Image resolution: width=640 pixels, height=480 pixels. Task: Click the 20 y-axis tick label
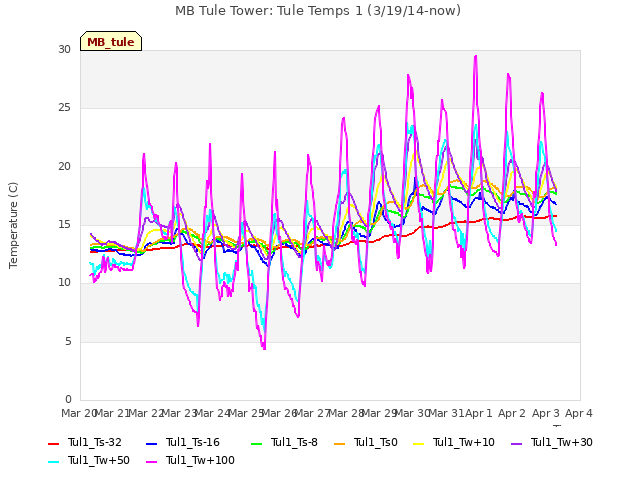point(64,167)
